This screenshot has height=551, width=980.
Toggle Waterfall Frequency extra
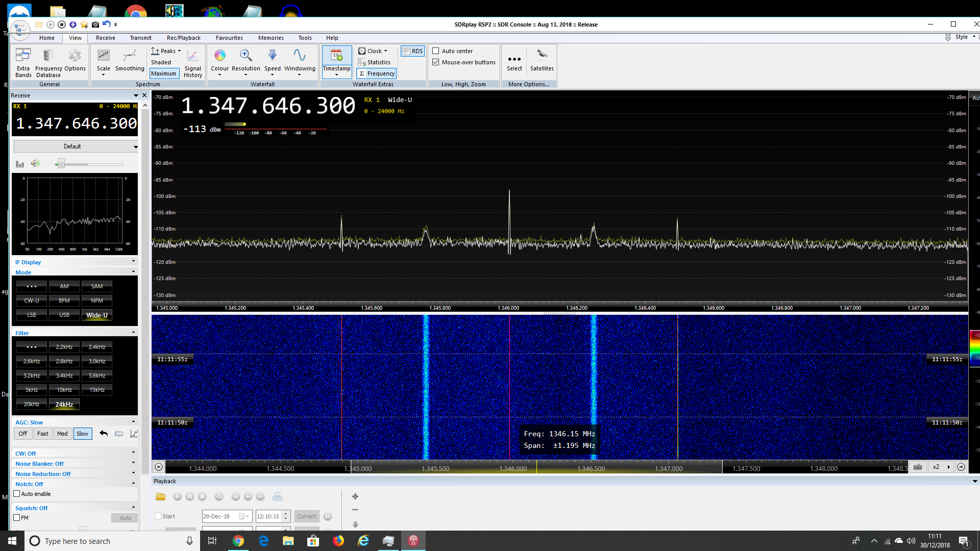pyautogui.click(x=377, y=73)
